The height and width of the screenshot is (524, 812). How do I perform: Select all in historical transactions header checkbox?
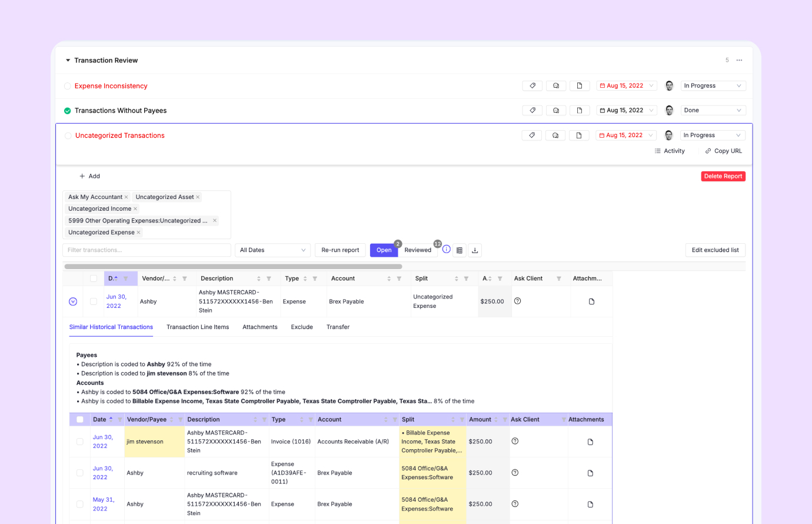80,420
